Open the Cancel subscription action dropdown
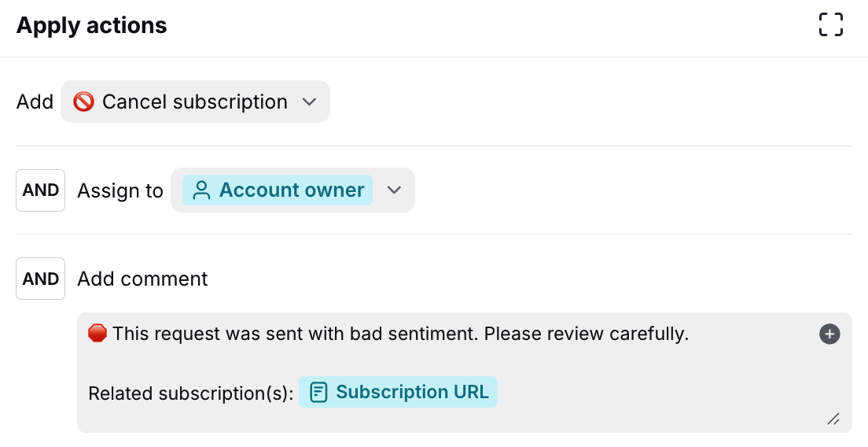 click(x=194, y=102)
